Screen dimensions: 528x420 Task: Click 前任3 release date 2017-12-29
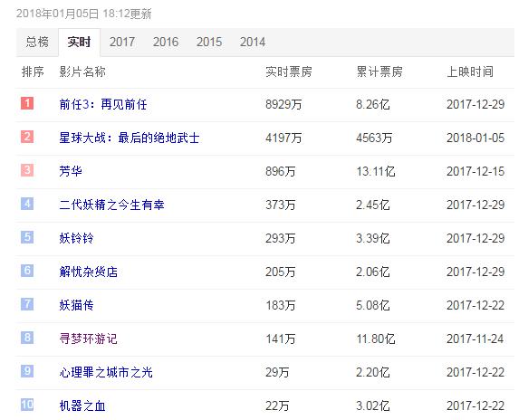(x=475, y=104)
